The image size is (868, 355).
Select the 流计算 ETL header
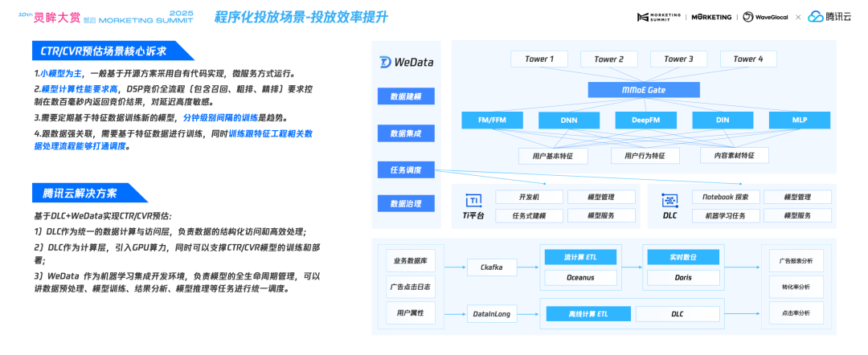point(580,258)
